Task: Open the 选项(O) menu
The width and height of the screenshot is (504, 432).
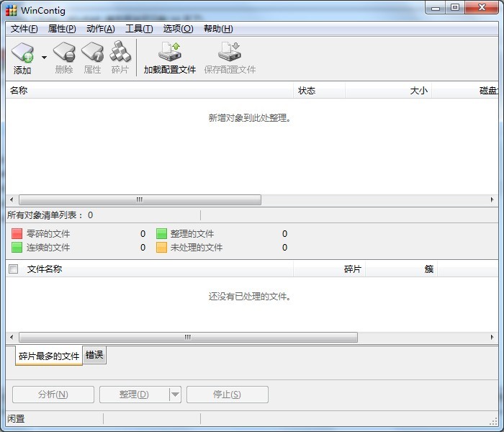Action: coord(178,29)
